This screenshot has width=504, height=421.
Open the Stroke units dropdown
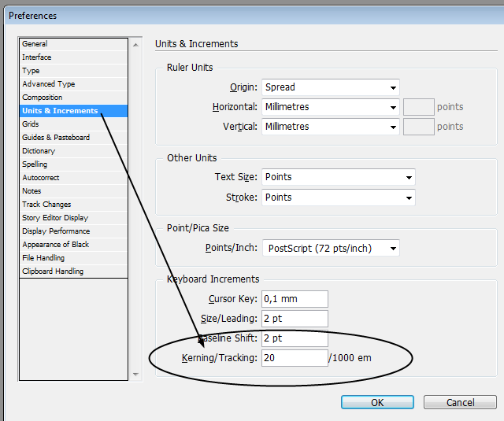click(339, 198)
